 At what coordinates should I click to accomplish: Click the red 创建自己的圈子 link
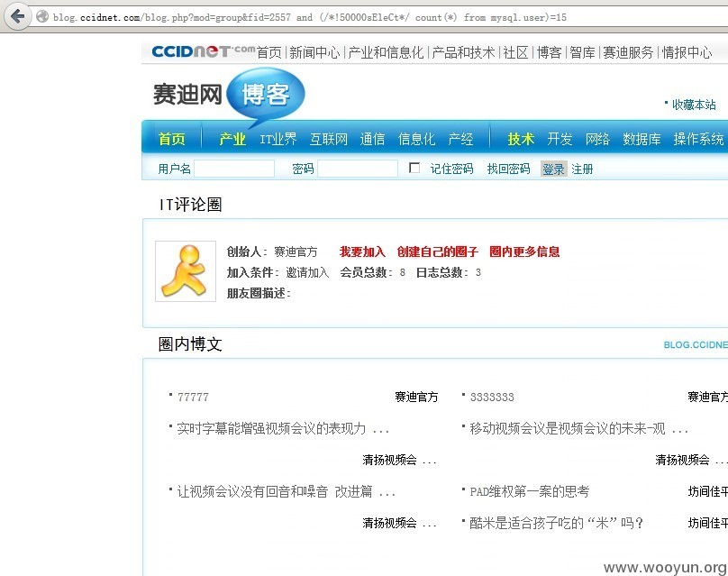click(x=437, y=251)
